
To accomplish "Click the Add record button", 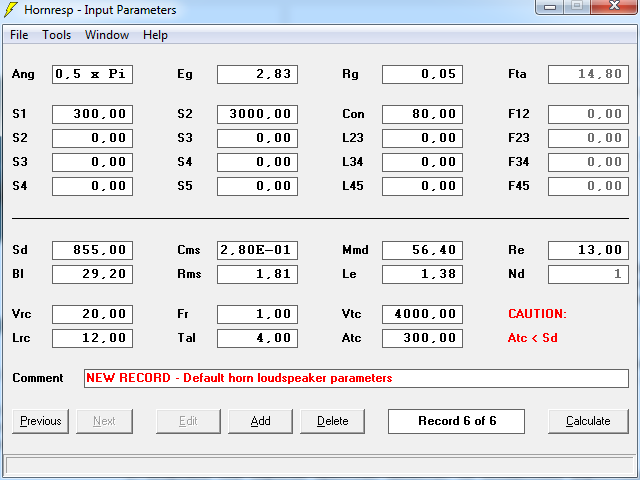I will pyautogui.click(x=260, y=421).
